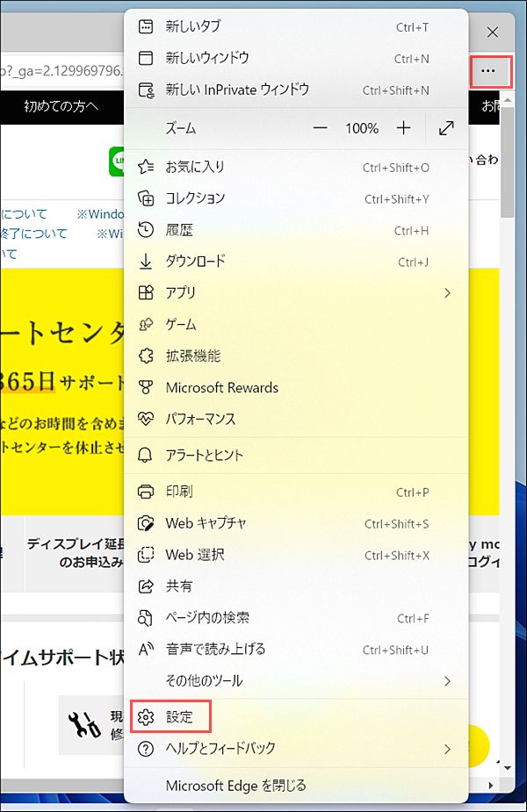
Task: Open お気に入り from the menu
Action: pos(296,167)
